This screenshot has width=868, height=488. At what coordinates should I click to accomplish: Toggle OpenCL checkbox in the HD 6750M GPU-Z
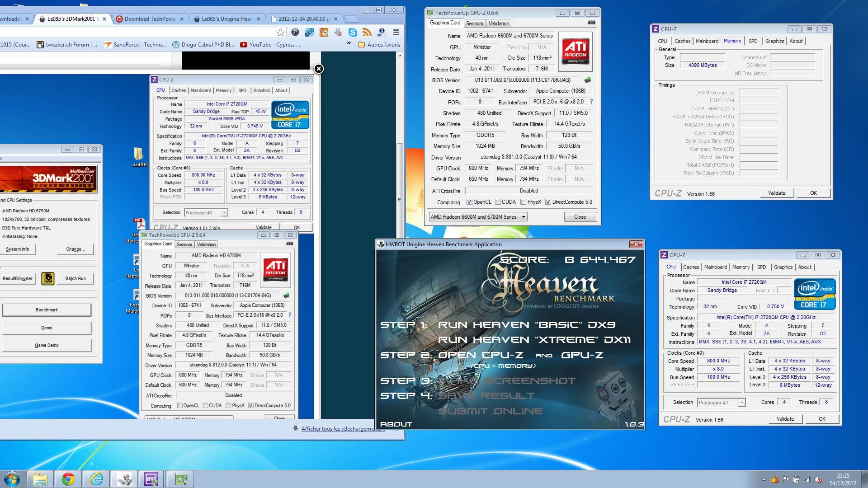180,405
